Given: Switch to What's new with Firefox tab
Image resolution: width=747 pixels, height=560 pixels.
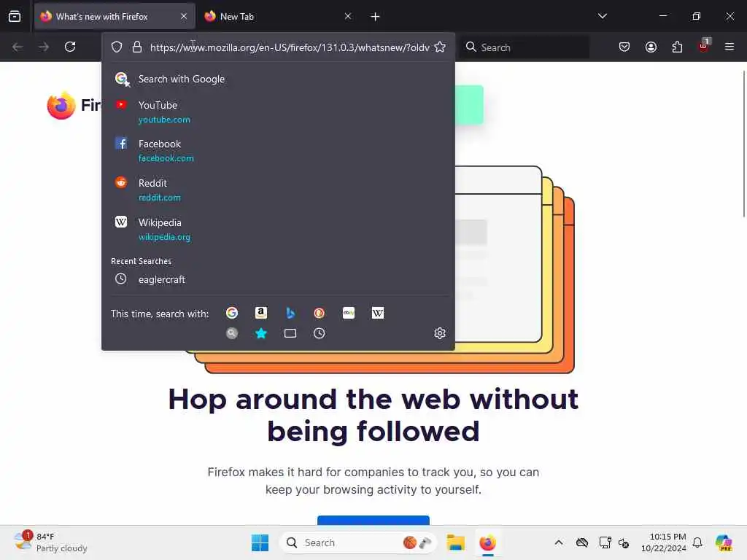Looking at the screenshot, I should click(x=115, y=17).
